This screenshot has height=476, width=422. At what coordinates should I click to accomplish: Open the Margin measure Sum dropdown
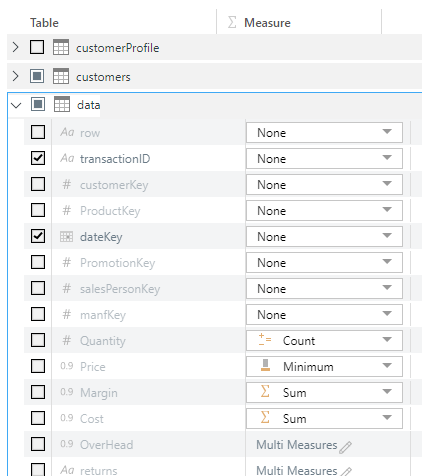324,392
